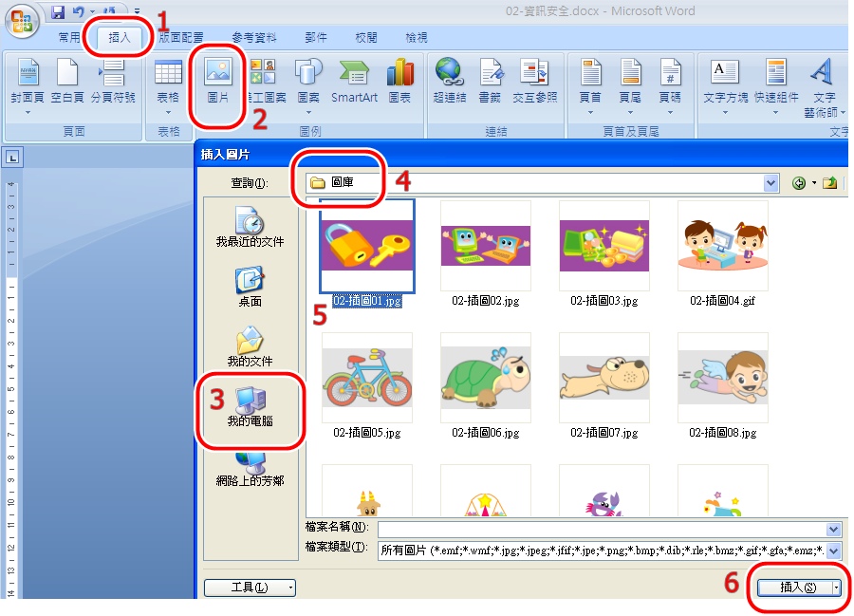Select thumbnail 02-插圖06.jpg (turtle)
Image resolution: width=854 pixels, height=616 pixels.
click(x=485, y=378)
